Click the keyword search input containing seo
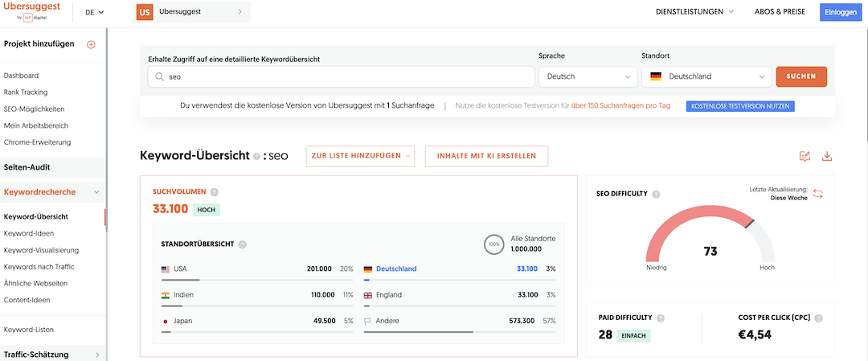This screenshot has width=868, height=361. click(x=341, y=77)
